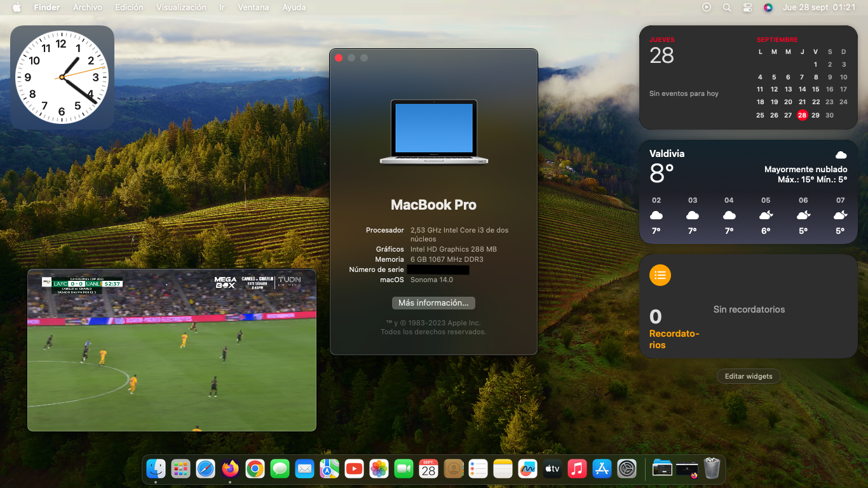This screenshot has width=868, height=488.
Task: Click Valdivia in weather widget
Action: coord(667,154)
